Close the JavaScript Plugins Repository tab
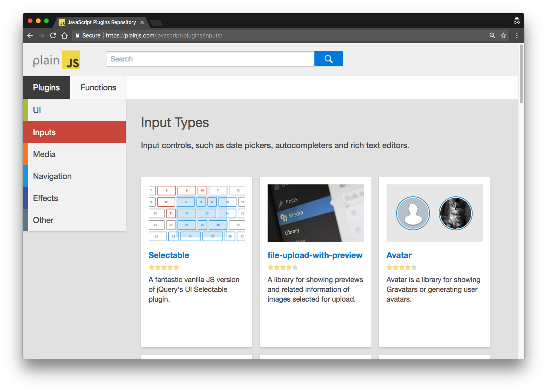Screen dimensions: 547x392 142,22
